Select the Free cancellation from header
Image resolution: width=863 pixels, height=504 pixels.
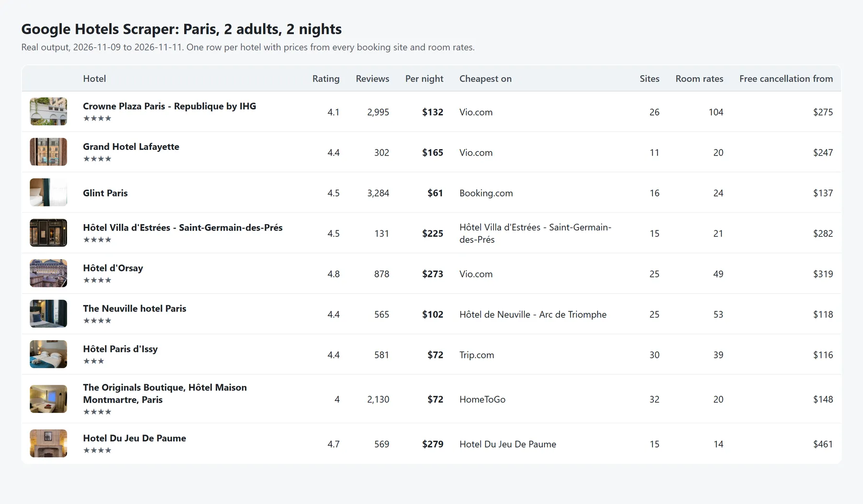(786, 79)
